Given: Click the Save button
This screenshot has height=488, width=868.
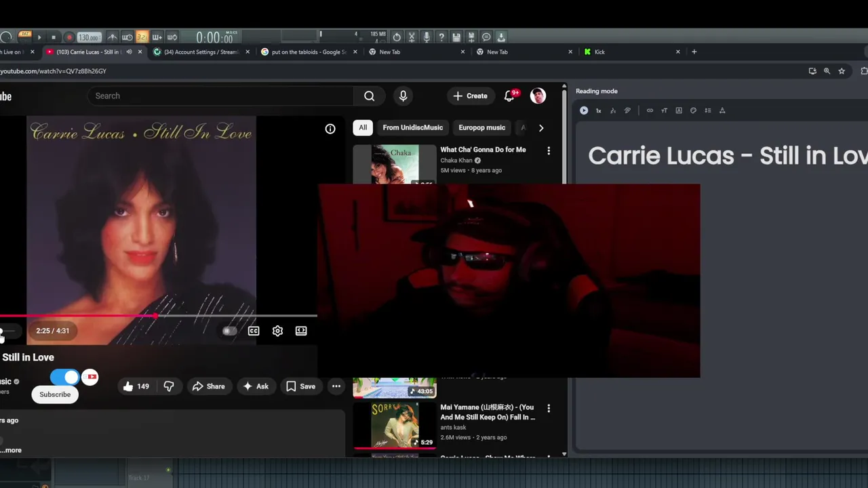Looking at the screenshot, I should 300,386.
